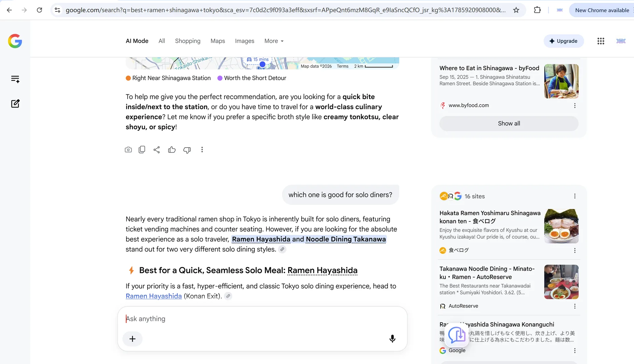Open the Google account avatar

tap(621, 41)
